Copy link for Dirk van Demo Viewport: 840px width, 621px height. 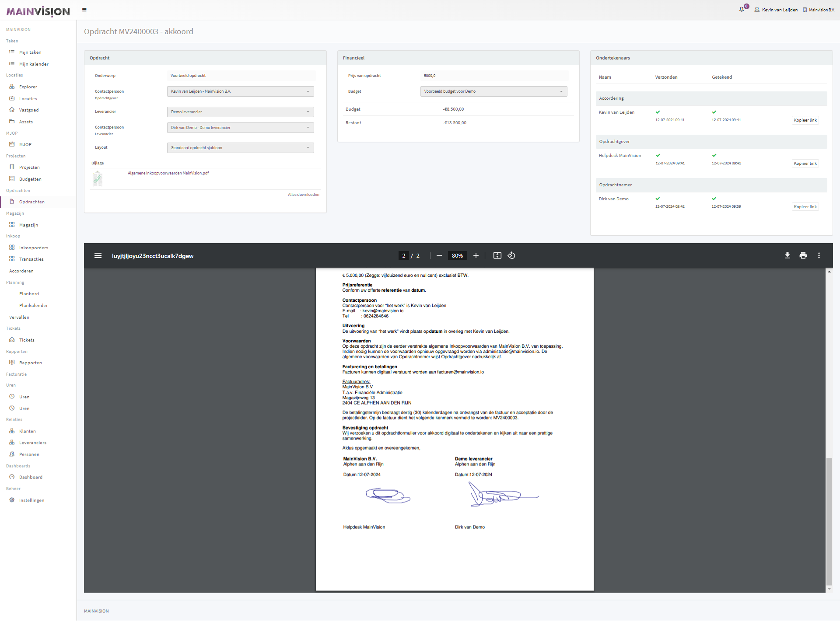coord(805,207)
